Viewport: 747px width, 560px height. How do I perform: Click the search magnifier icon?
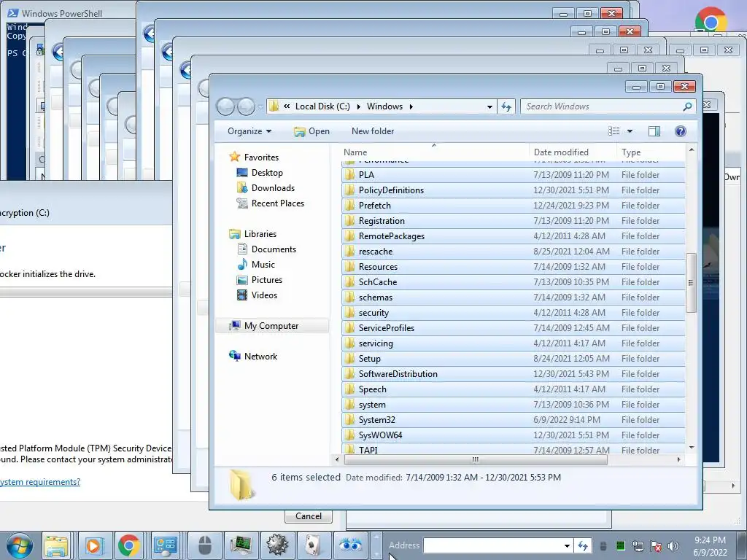687,106
